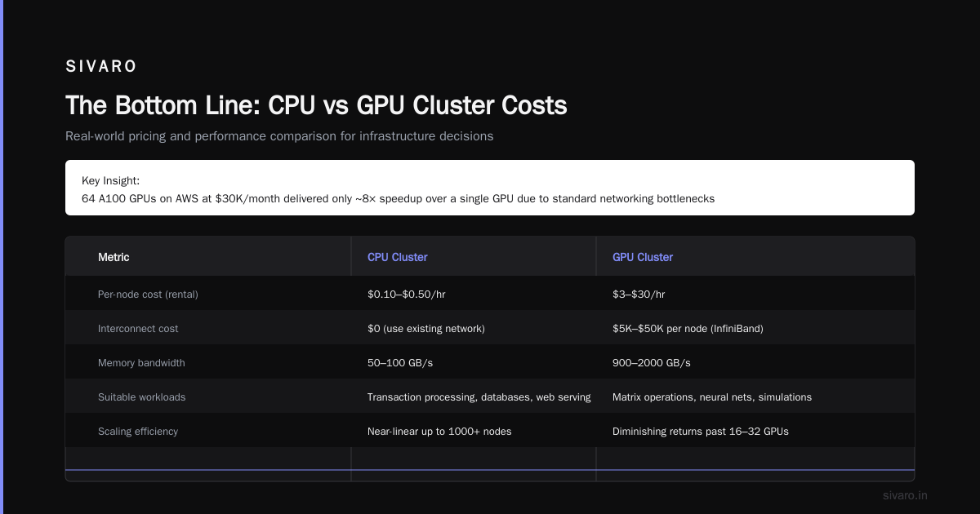Screen dimensions: 980x514
Task: Open the sivaro.in footer link
Action: pyautogui.click(x=905, y=495)
